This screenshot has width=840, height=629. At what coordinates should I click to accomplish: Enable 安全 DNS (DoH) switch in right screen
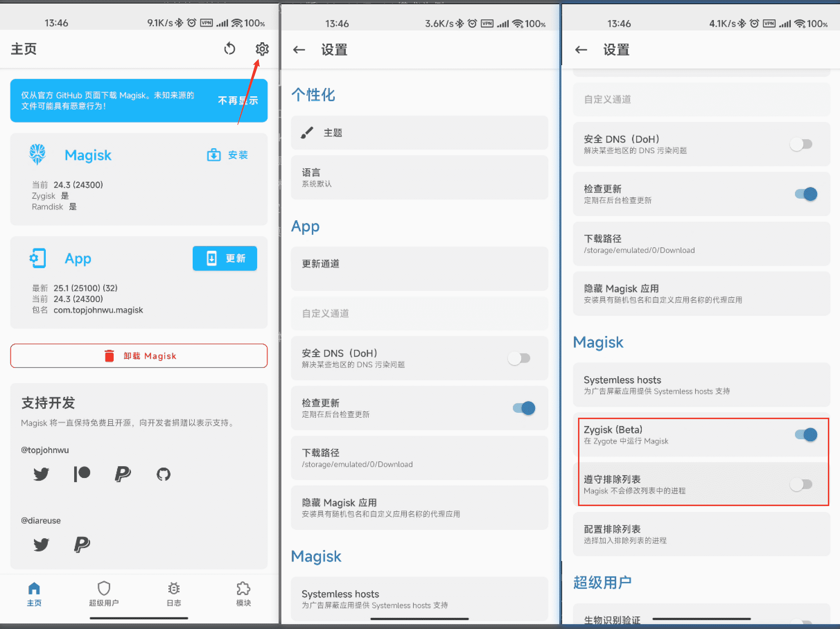point(801,144)
